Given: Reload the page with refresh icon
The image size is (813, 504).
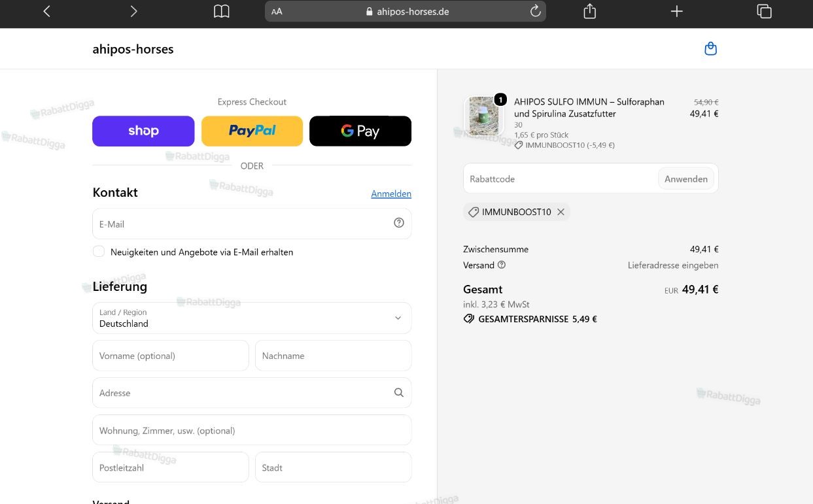Looking at the screenshot, I should (535, 11).
